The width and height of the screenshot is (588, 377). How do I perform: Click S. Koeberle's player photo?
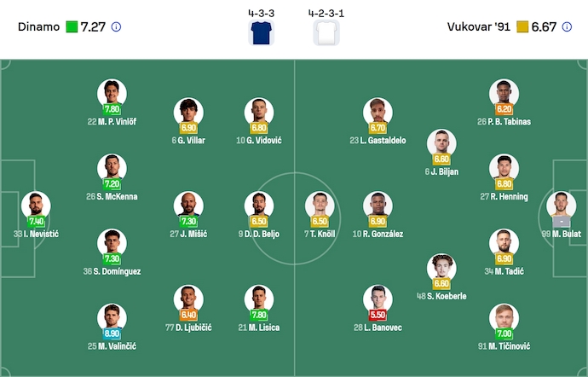tap(441, 268)
